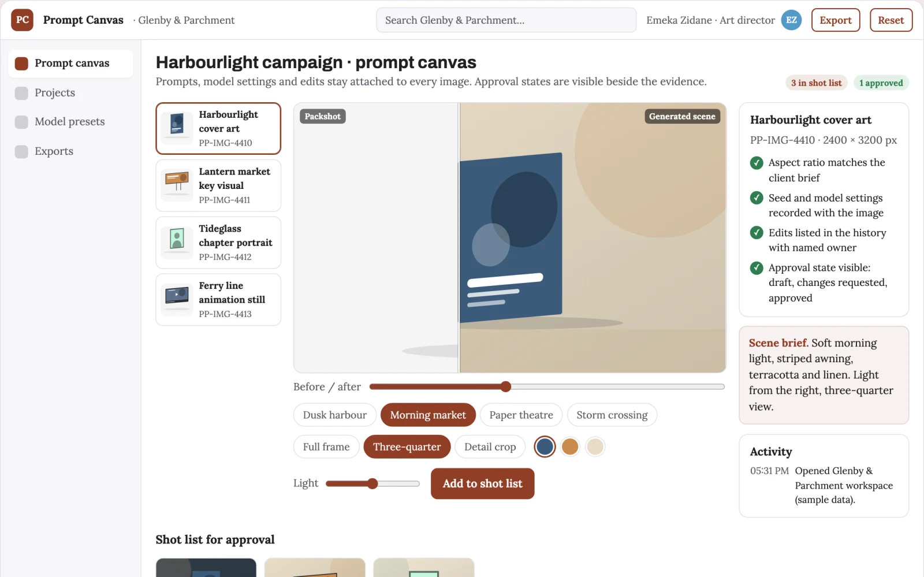
Task: Click the green check beside Aspect ratio
Action: (x=757, y=163)
